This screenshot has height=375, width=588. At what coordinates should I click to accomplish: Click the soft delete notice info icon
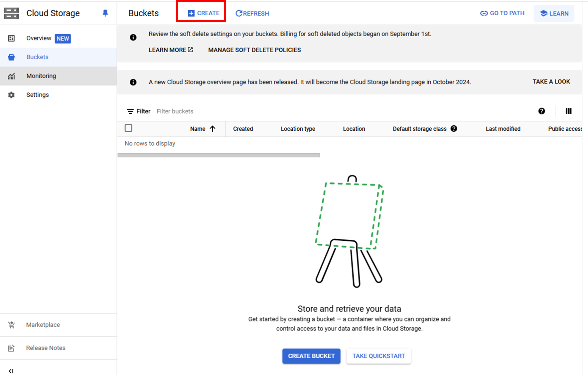click(x=133, y=37)
